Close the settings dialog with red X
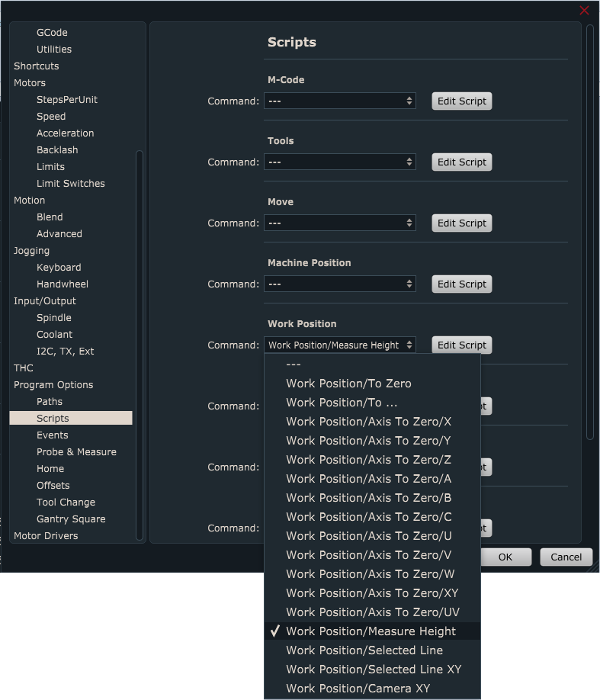This screenshot has width=600, height=700. (584, 11)
